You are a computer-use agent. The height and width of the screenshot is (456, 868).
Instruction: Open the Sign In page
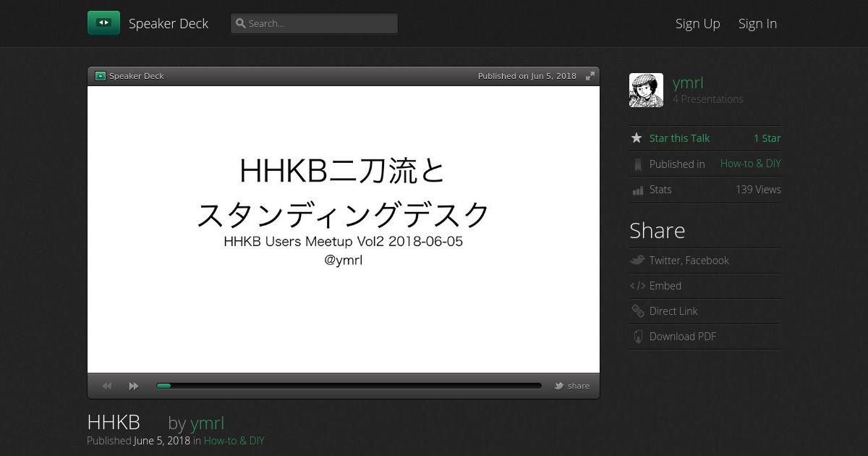(757, 23)
